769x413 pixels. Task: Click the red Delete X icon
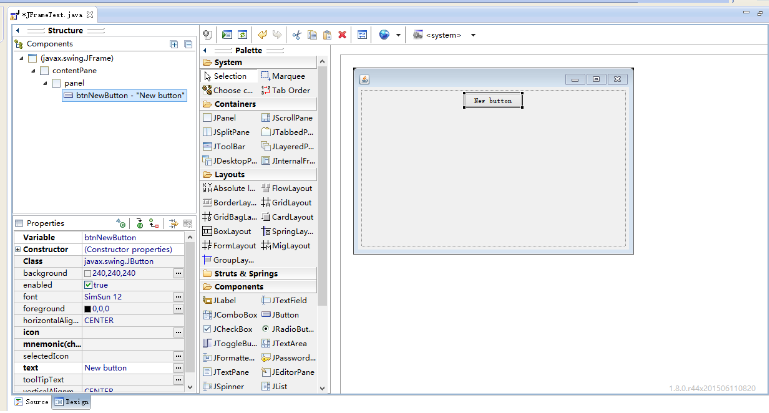(x=342, y=34)
